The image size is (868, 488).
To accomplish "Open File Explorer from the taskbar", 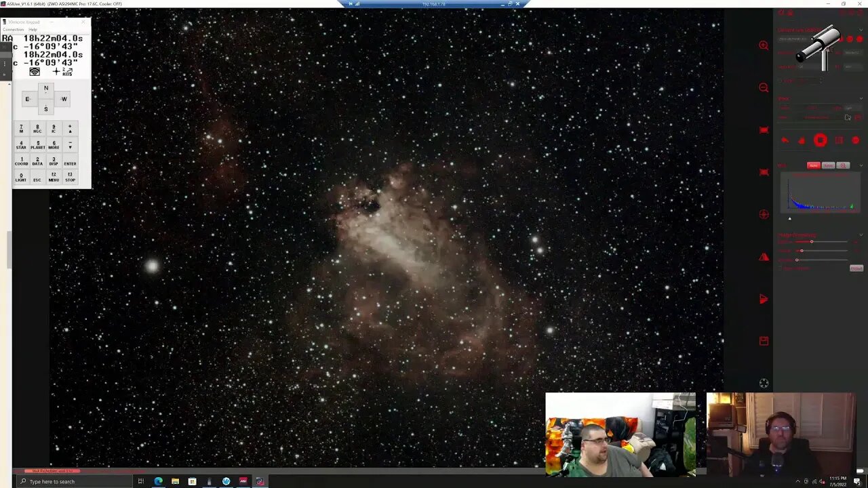I will (x=175, y=481).
